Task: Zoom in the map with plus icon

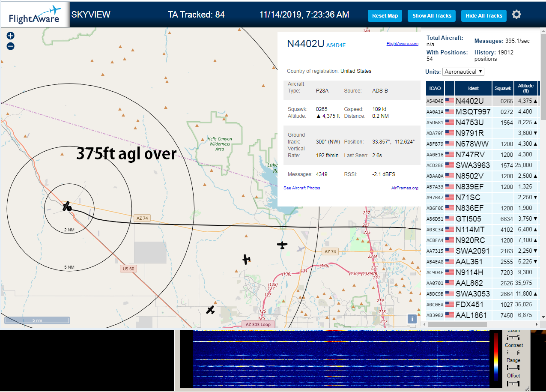Action: (x=11, y=36)
